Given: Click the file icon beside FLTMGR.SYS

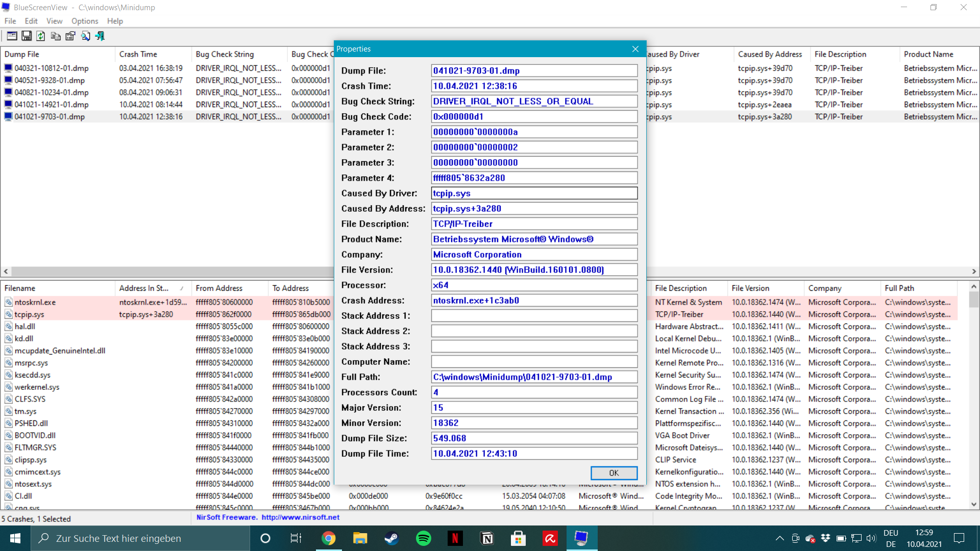Looking at the screenshot, I should pos(9,447).
